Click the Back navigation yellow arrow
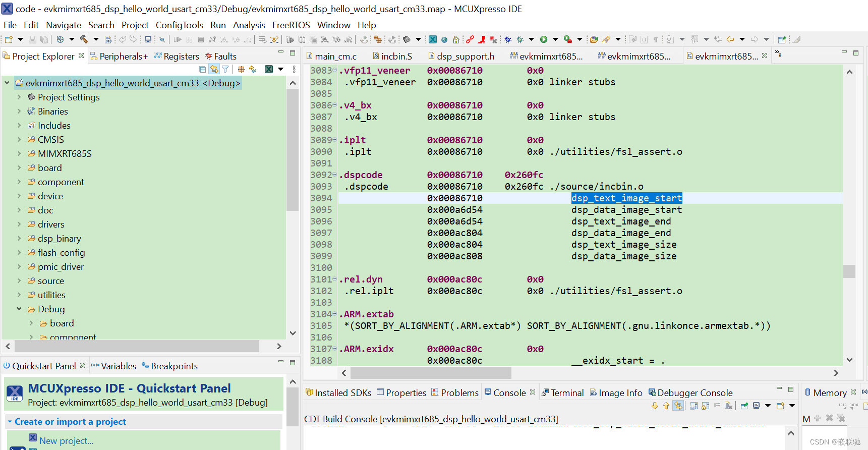 [x=730, y=39]
